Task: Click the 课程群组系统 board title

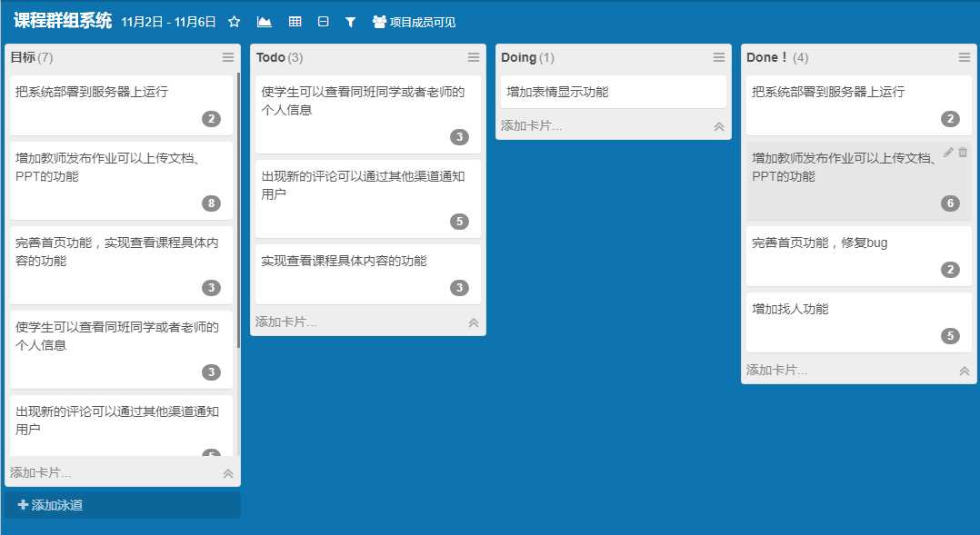Action: (x=63, y=21)
